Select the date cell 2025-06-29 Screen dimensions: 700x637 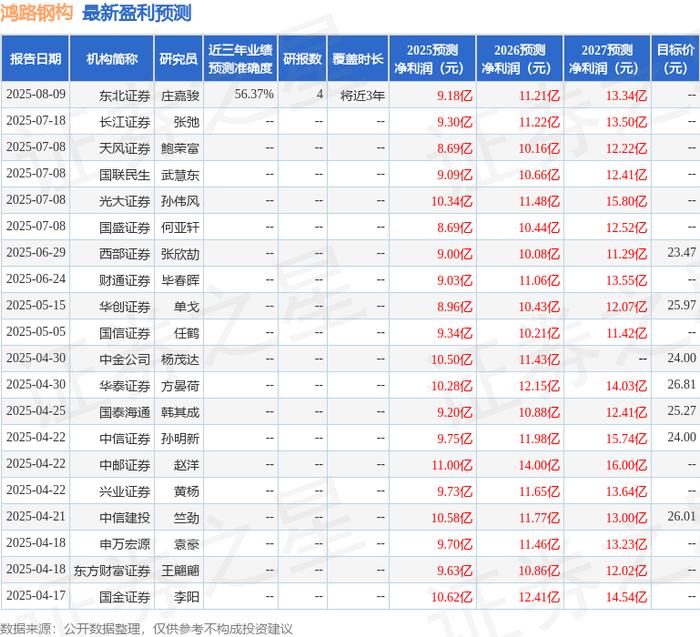(x=36, y=253)
